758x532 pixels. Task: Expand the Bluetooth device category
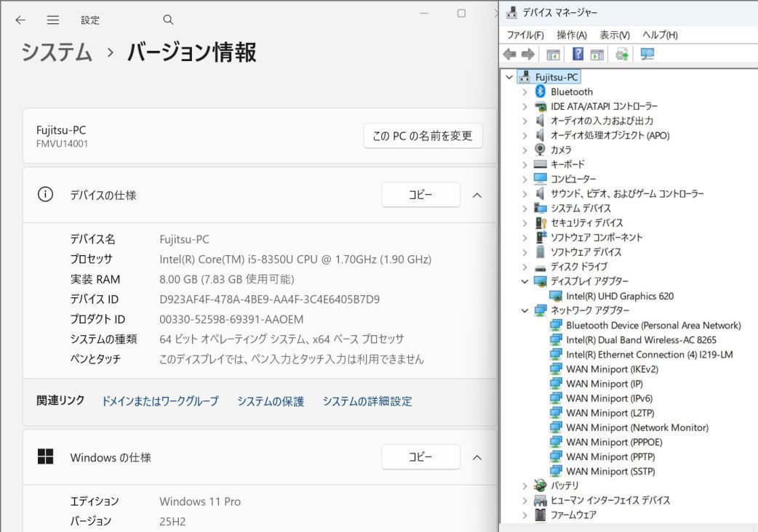point(525,92)
